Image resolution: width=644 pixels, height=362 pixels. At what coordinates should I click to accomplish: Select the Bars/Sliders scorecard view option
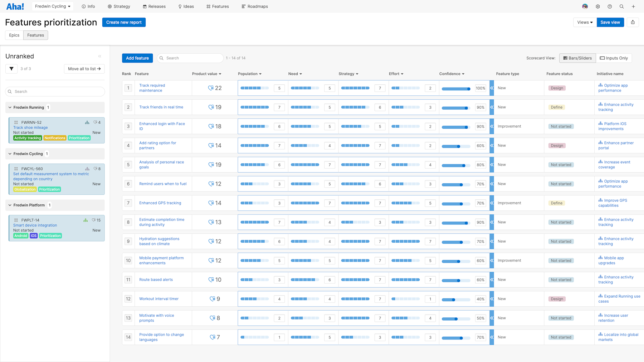[x=577, y=58]
